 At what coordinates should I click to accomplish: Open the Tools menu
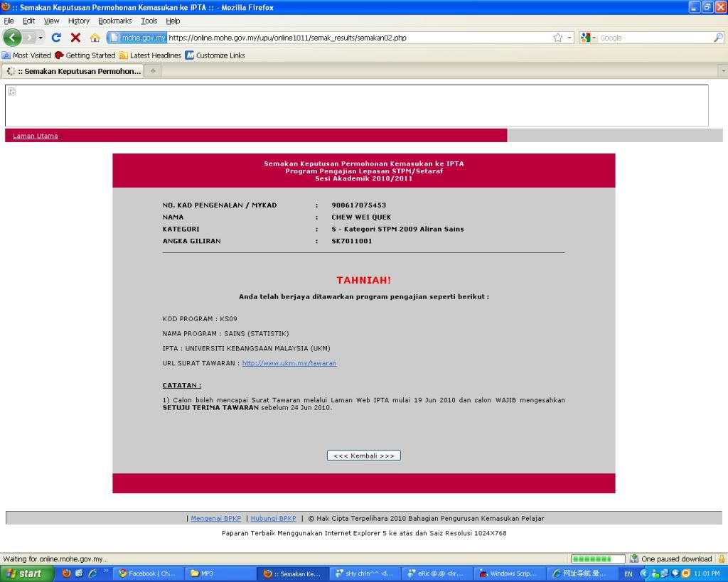click(x=149, y=21)
